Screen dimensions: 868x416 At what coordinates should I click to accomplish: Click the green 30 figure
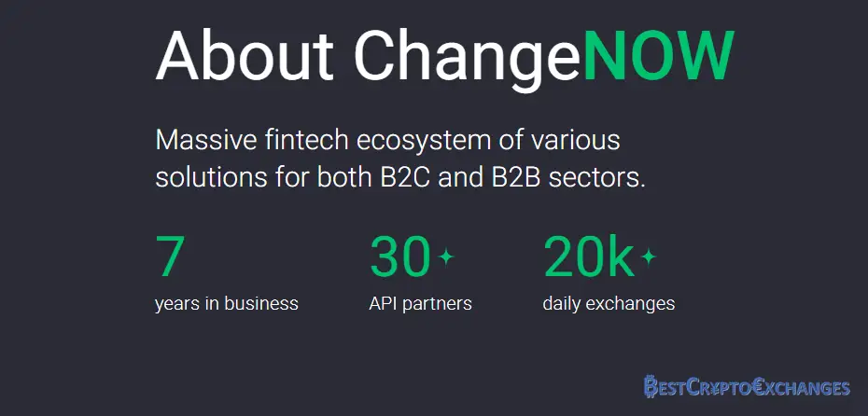point(400,257)
